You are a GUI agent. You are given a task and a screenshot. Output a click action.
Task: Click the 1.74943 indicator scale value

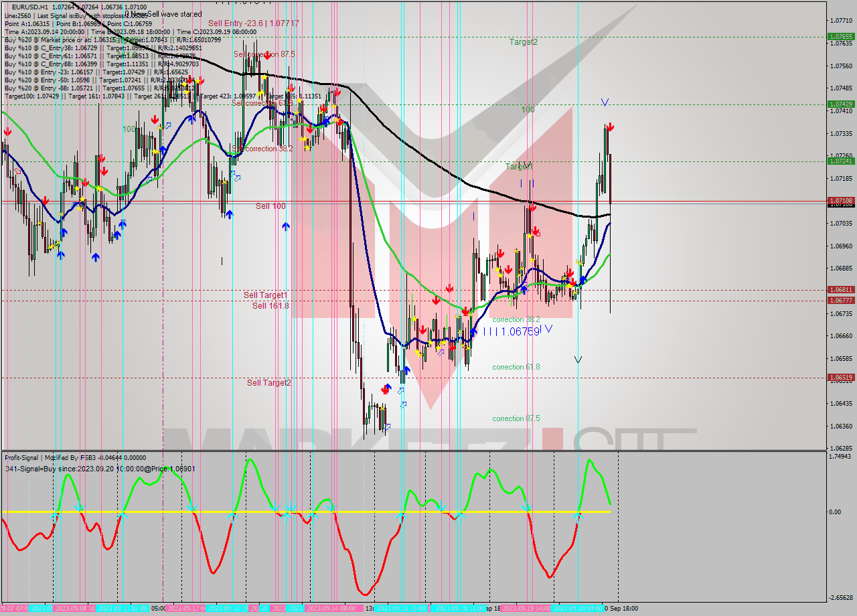pos(841,456)
